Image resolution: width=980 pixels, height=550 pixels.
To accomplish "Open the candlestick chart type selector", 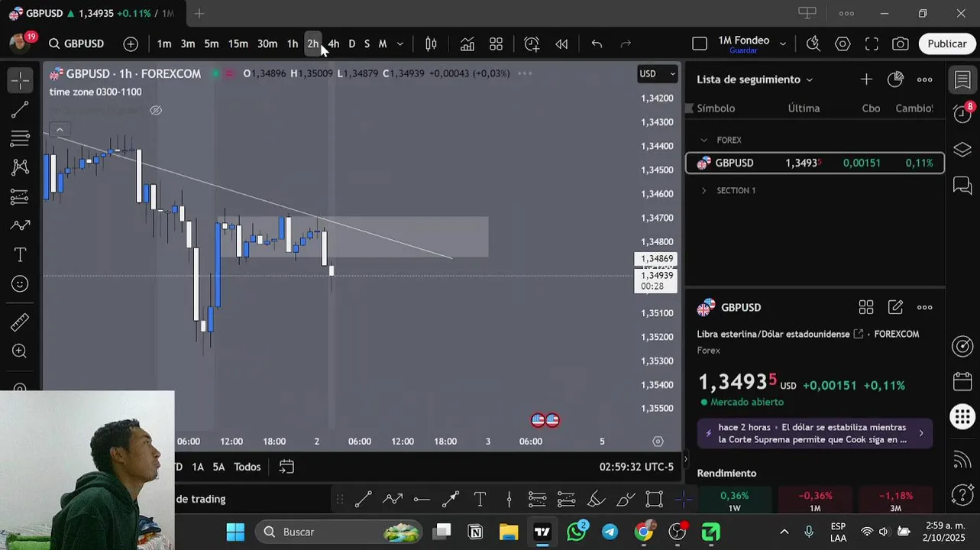I will tap(431, 44).
